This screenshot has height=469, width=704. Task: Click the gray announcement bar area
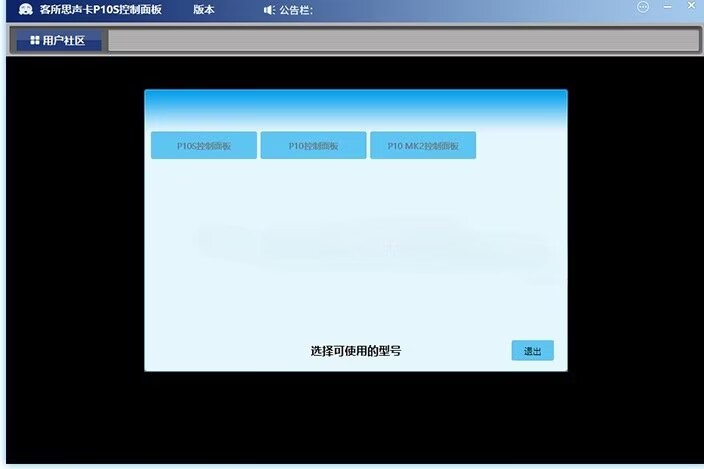pos(403,41)
